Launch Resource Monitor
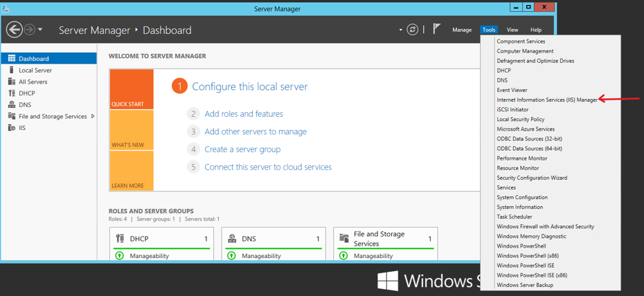 pyautogui.click(x=517, y=168)
